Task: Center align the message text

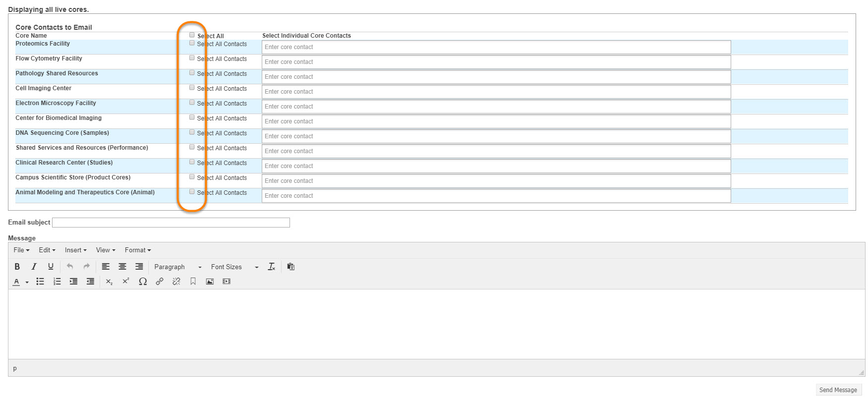Action: [x=122, y=267]
